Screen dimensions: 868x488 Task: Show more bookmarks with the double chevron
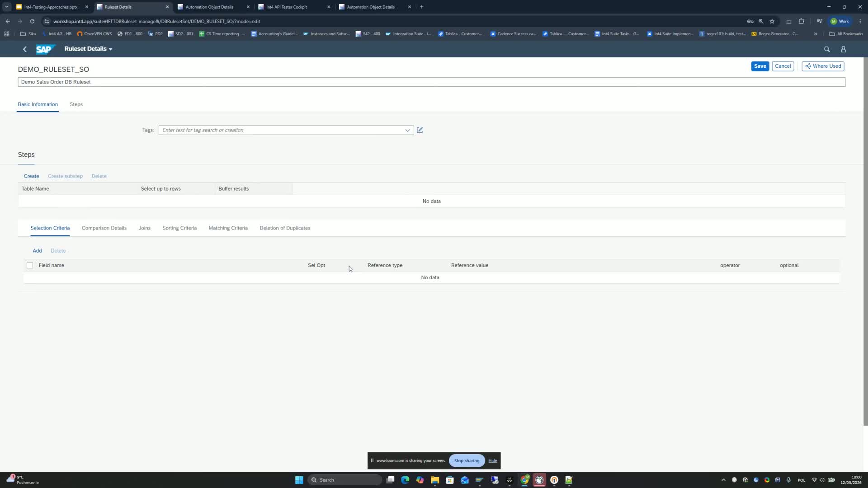816,34
